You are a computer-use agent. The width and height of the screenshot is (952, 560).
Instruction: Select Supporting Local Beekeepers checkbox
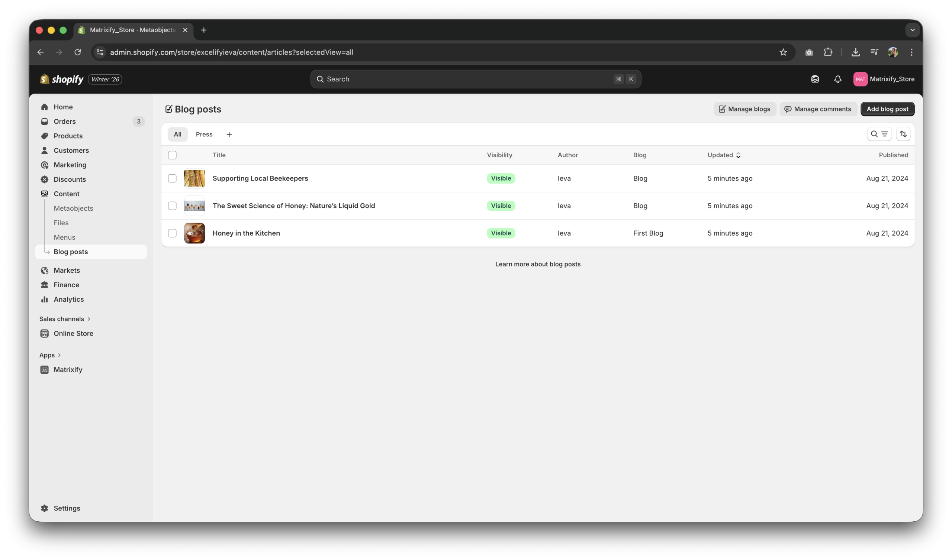coord(172,178)
